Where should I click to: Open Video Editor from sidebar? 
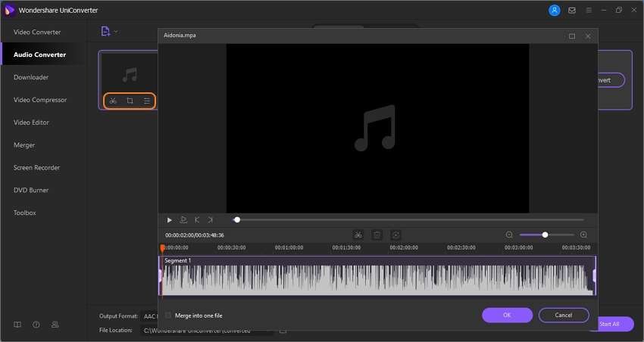pos(31,123)
